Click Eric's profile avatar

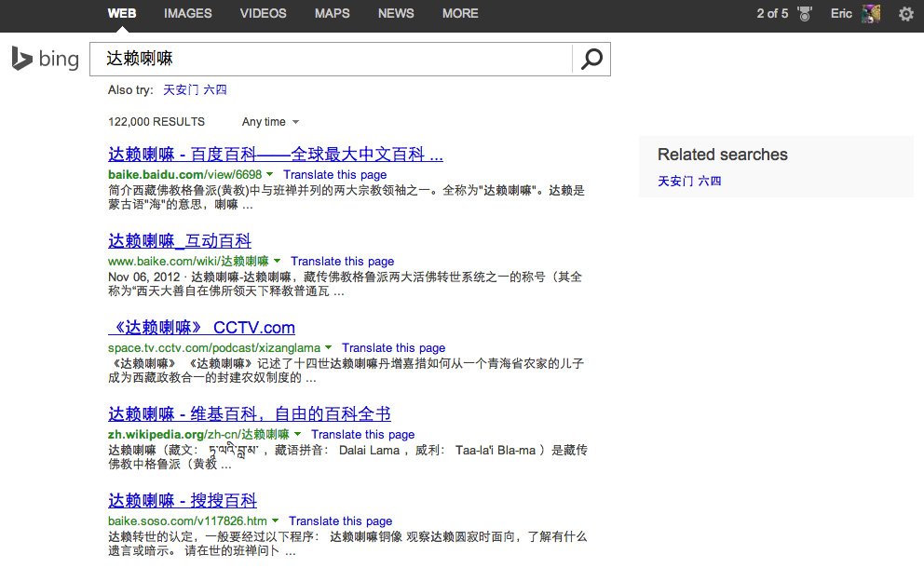pyautogui.click(x=870, y=14)
